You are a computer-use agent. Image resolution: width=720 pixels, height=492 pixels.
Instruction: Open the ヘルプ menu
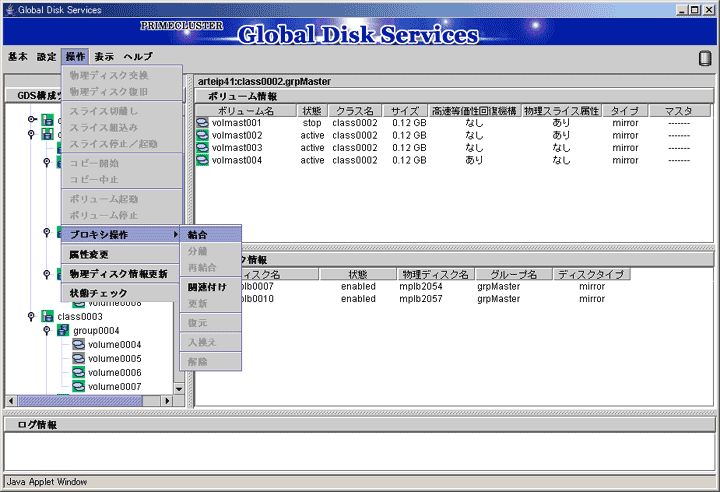(x=138, y=57)
